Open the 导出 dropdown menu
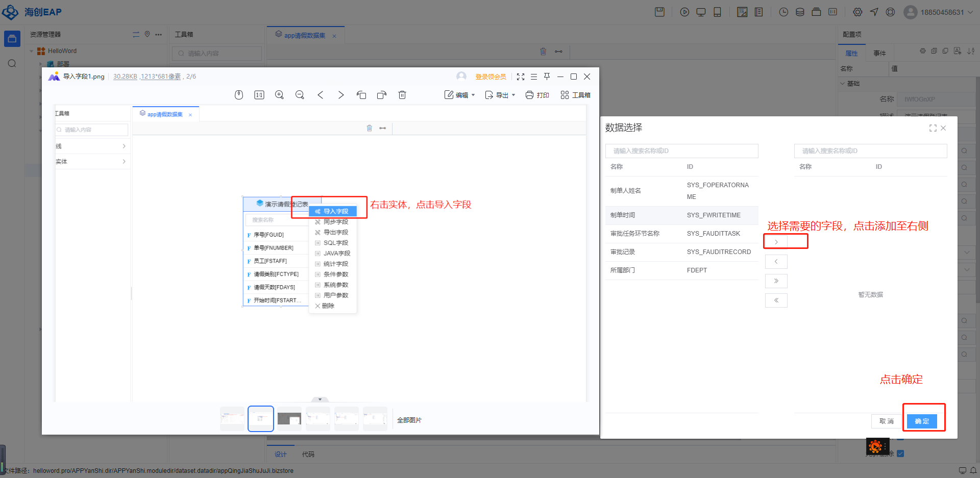The height and width of the screenshot is (478, 980). tap(500, 95)
